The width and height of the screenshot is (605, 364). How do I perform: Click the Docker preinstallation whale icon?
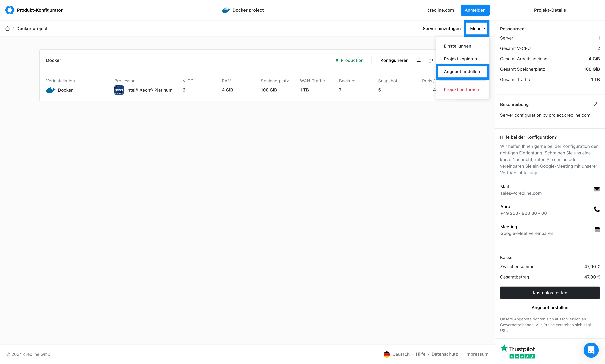(x=51, y=90)
